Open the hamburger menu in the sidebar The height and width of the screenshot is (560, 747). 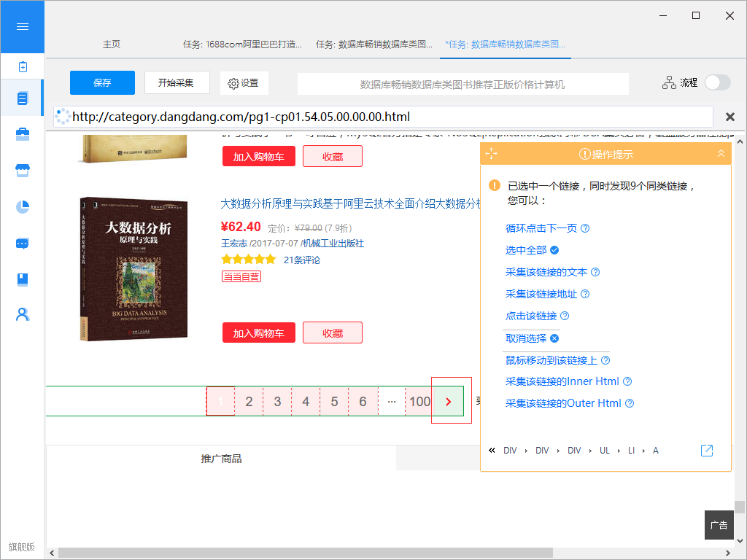coord(23,27)
